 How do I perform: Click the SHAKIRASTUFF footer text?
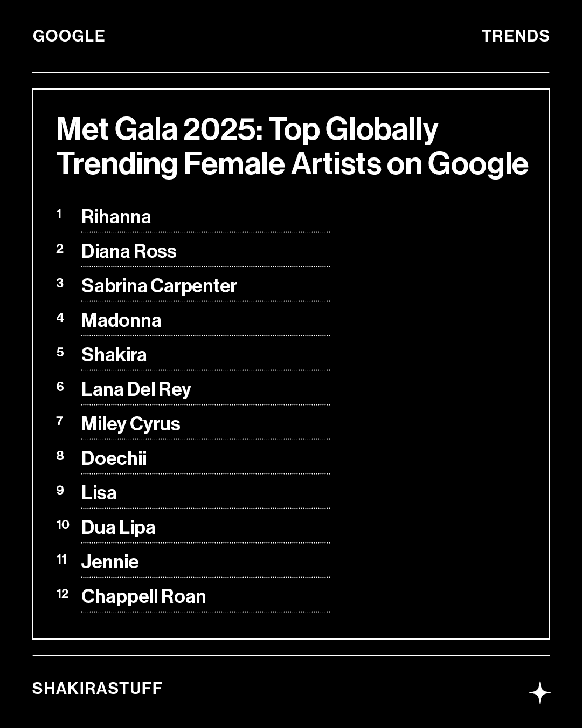pyautogui.click(x=97, y=689)
